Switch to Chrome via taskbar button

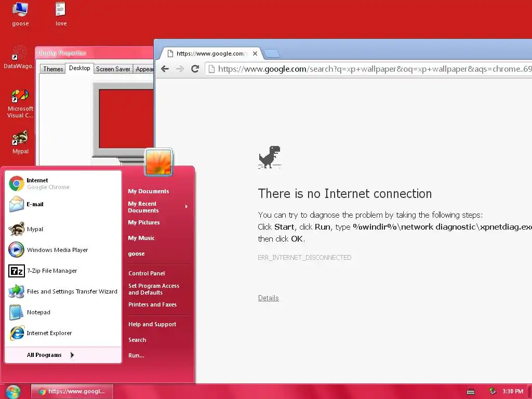point(72,391)
